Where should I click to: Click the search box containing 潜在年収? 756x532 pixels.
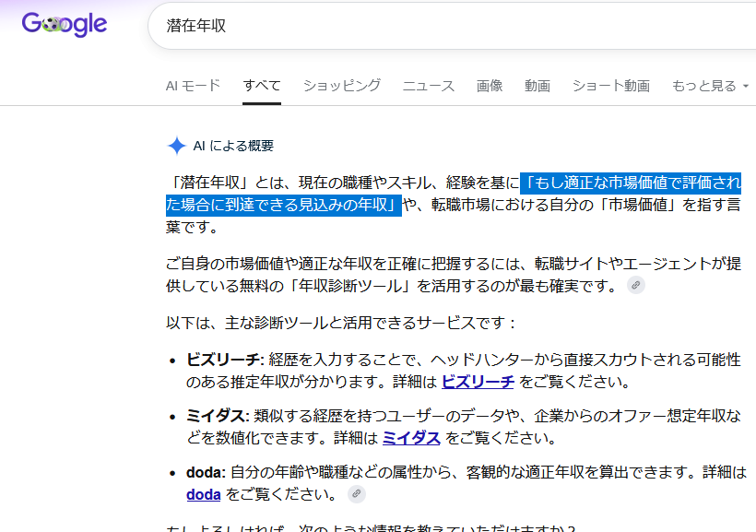click(452, 26)
